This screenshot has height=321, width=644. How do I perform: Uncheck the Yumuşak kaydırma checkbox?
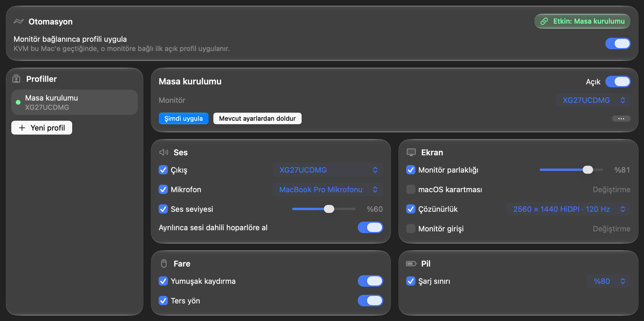163,281
